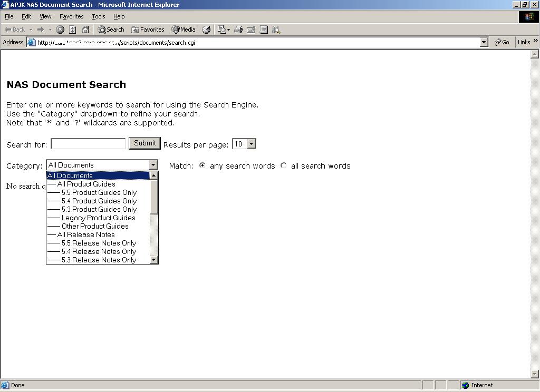
Task: Go back with the Back arrow button
Action: 14,30
